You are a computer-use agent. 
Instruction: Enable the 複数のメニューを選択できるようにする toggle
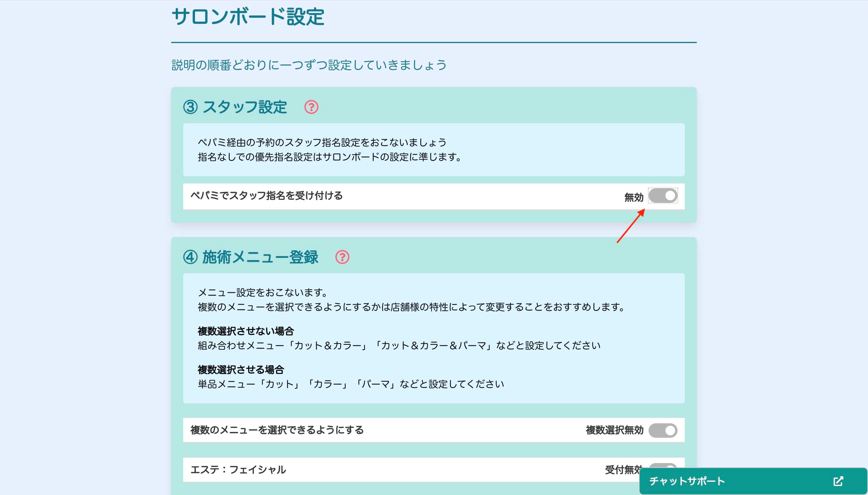(x=662, y=430)
